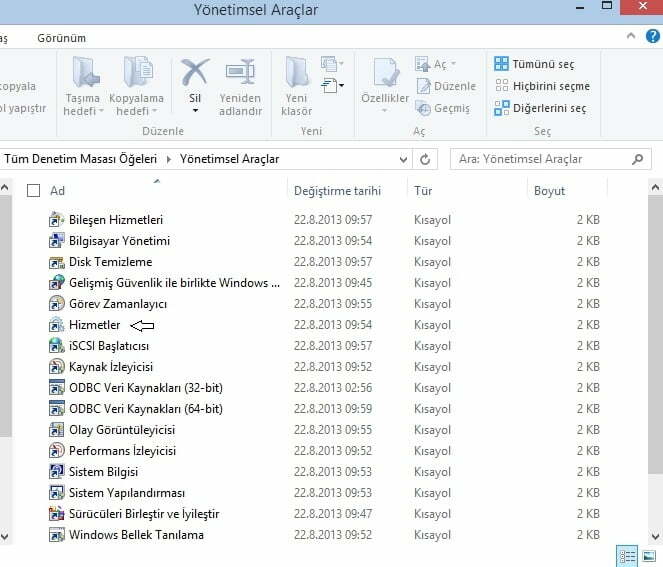This screenshot has height=567, width=663.
Task: Click the Sürücüleri Birleştir ve İyileştir icon
Action: pos(57,514)
